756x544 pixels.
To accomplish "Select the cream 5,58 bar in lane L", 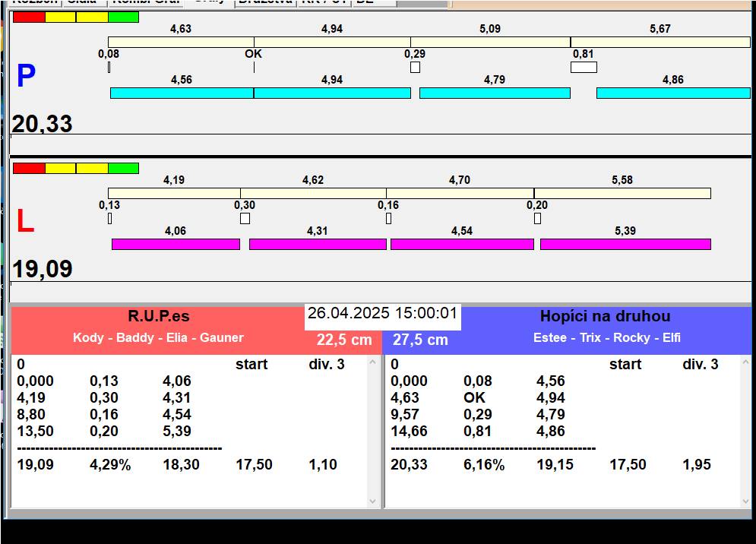I will point(622,194).
